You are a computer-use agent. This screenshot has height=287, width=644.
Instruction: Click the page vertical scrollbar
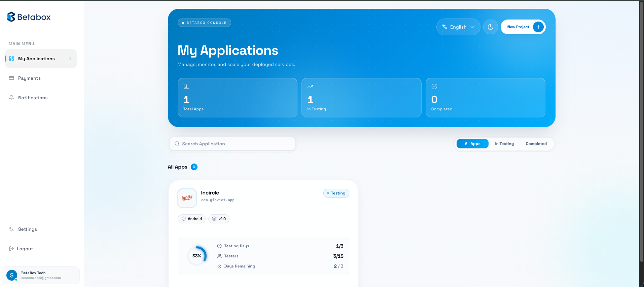tap(641, 131)
